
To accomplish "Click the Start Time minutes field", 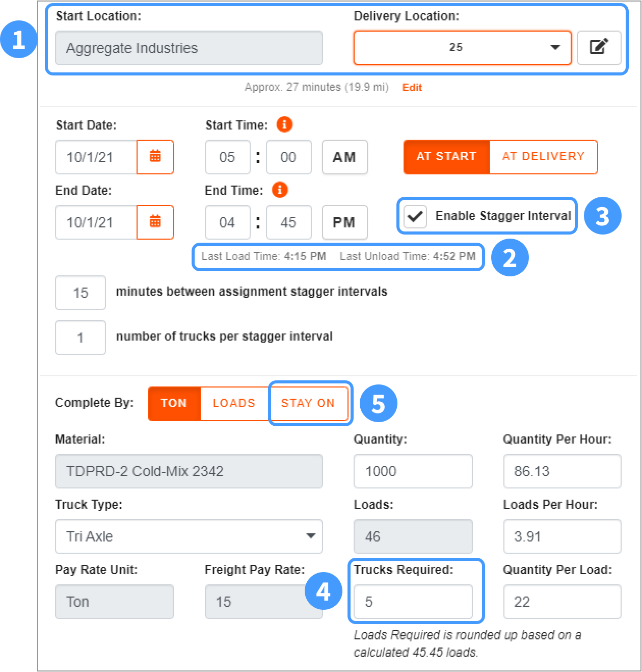I will 288,157.
